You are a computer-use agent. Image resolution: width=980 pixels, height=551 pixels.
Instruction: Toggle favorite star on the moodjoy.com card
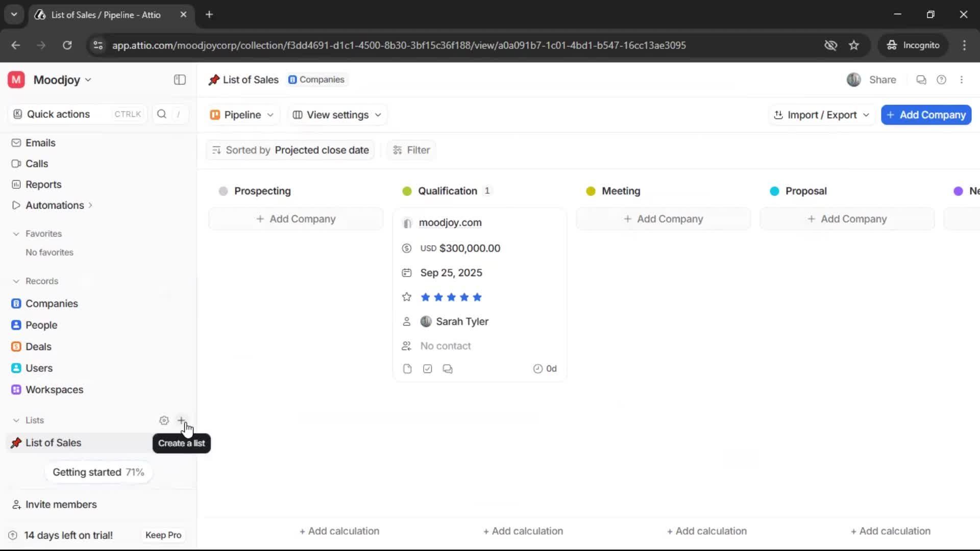point(406,297)
